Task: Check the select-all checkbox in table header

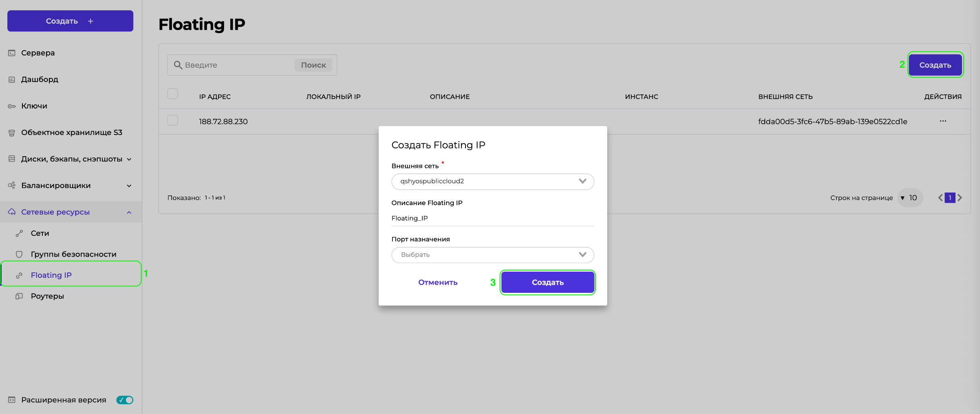Action: (173, 94)
